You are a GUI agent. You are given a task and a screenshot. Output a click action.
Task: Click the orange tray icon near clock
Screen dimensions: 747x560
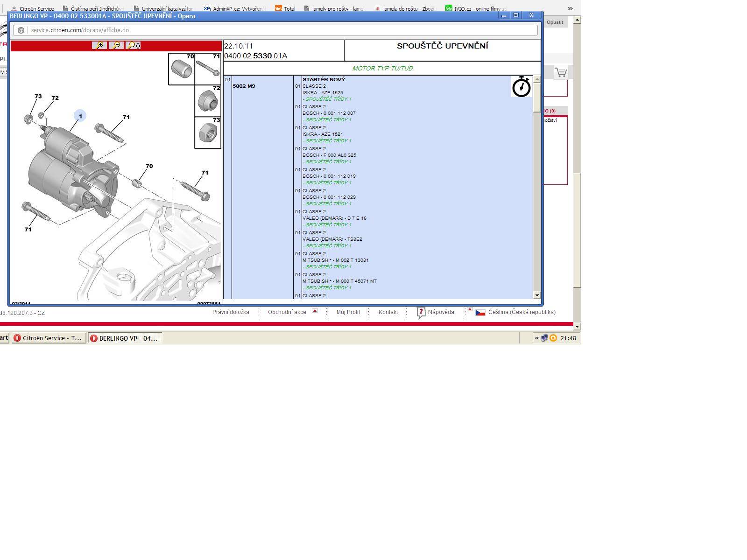pos(553,338)
